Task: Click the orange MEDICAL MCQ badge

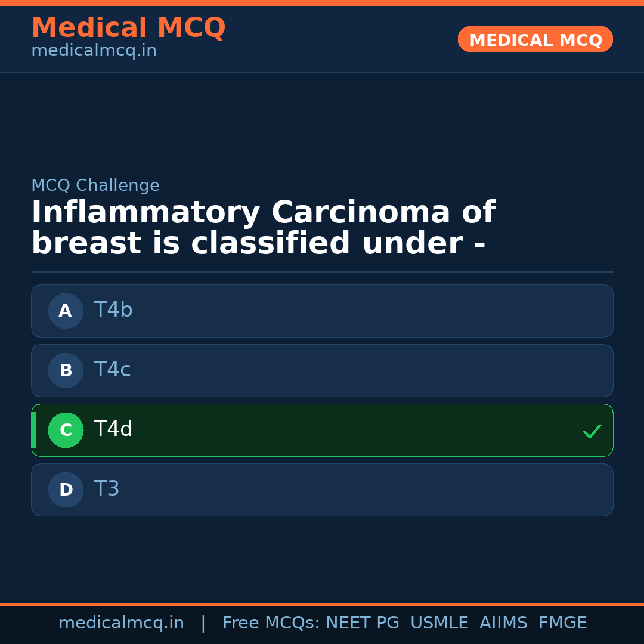Action: [535, 39]
